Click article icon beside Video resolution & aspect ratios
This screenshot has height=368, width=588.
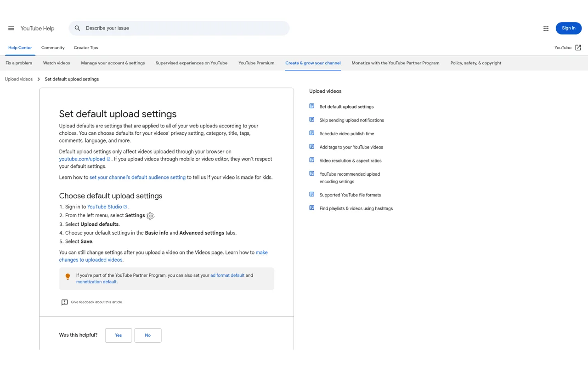[311, 160]
